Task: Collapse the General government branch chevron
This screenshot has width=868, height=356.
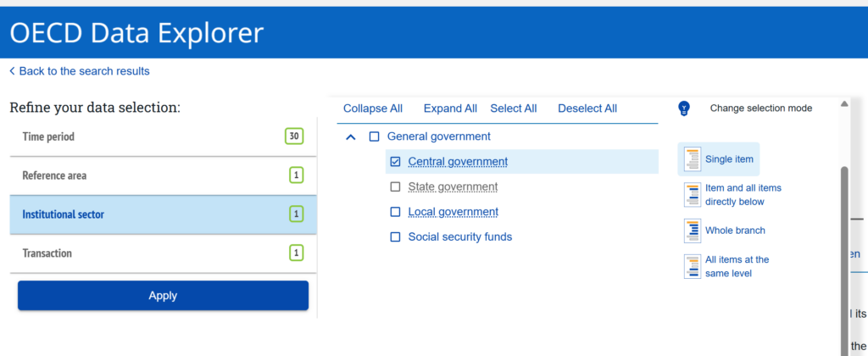Action: 351,137
